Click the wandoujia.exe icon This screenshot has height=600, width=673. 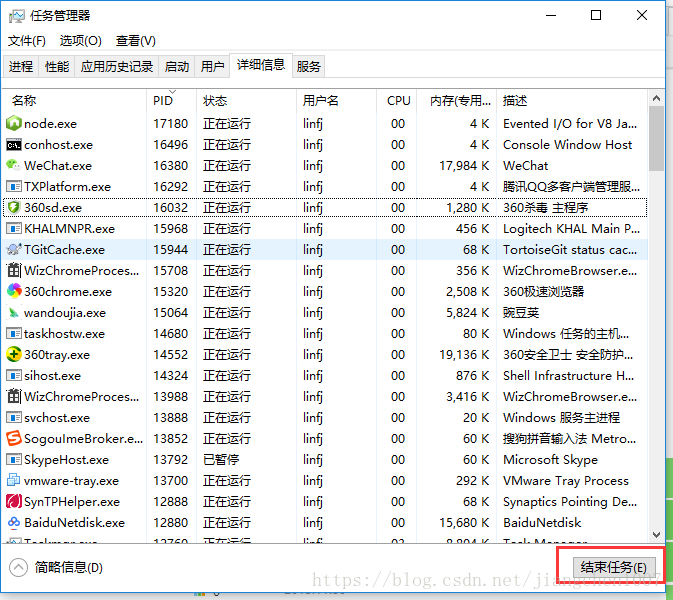click(14, 312)
